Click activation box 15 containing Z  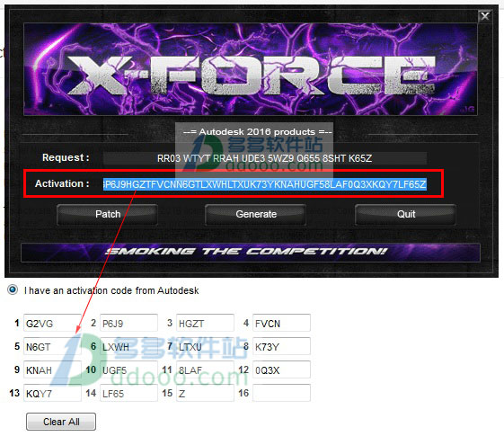pos(205,393)
